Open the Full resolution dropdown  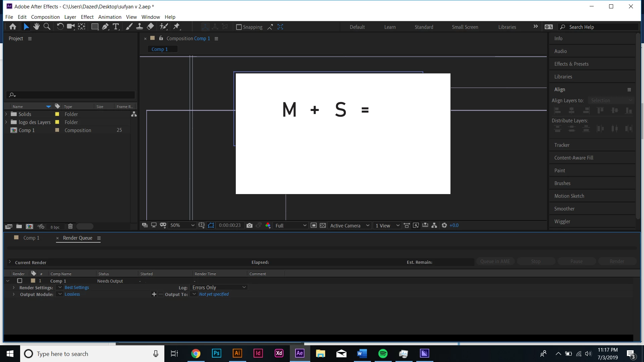pos(290,226)
